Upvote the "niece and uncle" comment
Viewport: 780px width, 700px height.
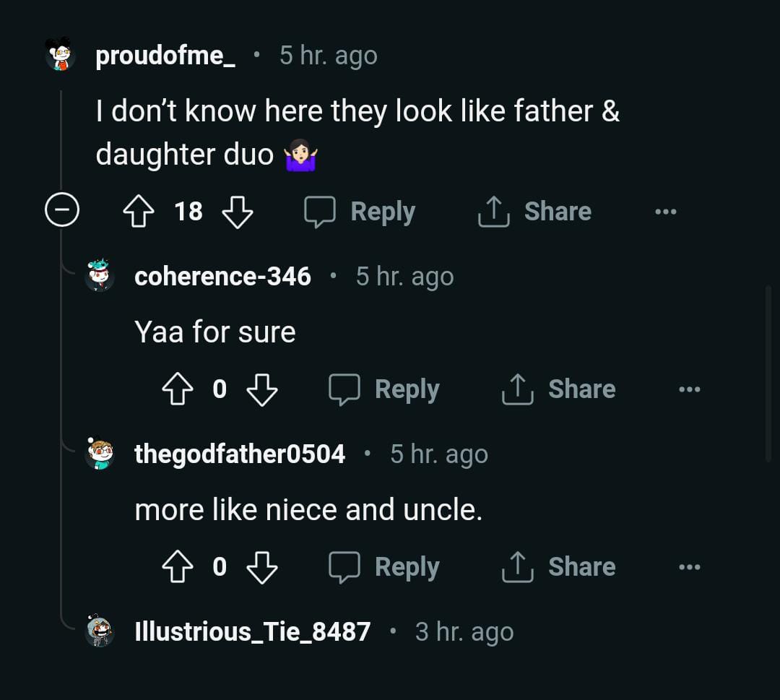coord(178,567)
